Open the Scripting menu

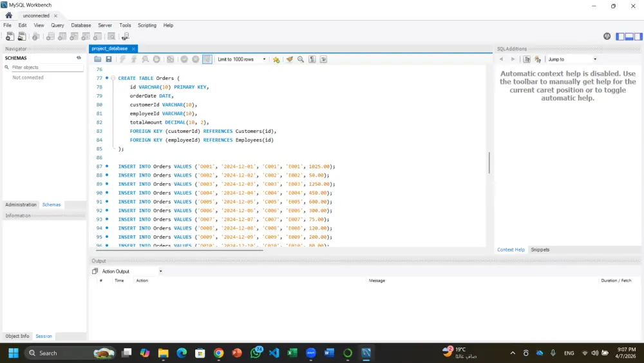point(147,25)
